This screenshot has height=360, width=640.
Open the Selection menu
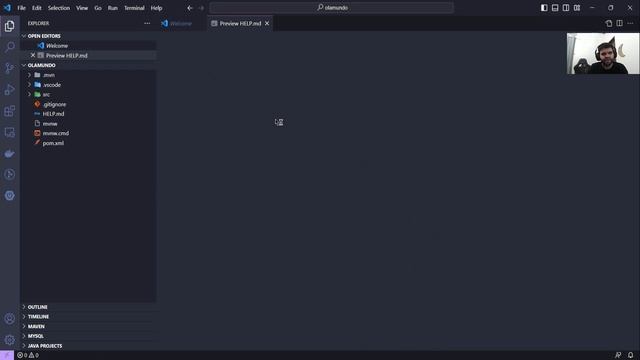(x=59, y=8)
